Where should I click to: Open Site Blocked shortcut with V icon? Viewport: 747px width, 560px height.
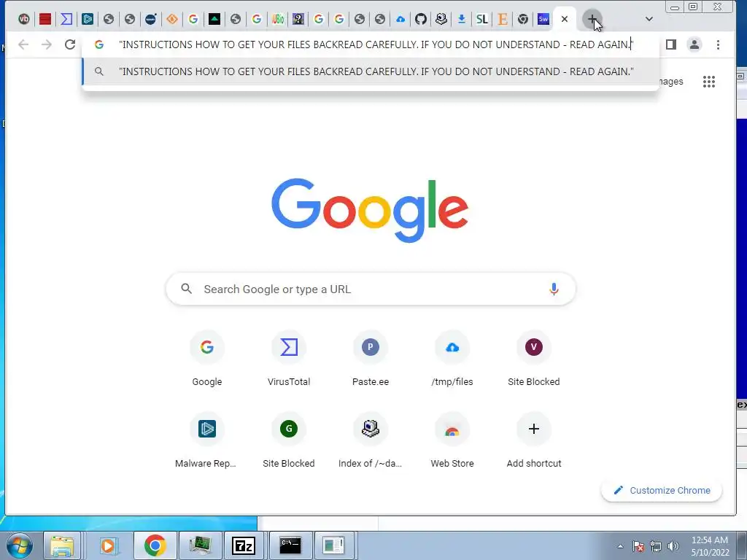[x=533, y=359]
